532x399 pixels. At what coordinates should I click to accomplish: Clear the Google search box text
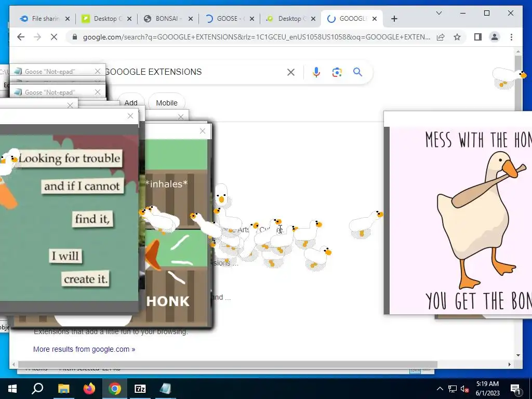pyautogui.click(x=291, y=72)
